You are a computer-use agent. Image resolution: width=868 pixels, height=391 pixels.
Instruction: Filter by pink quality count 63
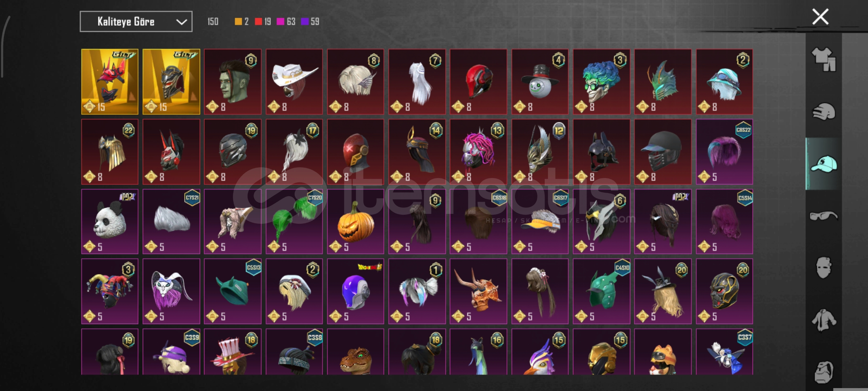(x=286, y=22)
